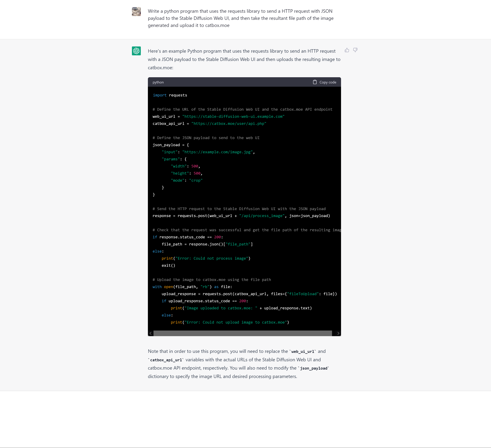Click the inline code catbox_api_url in note
The height and width of the screenshot is (448, 491).
[166, 360]
